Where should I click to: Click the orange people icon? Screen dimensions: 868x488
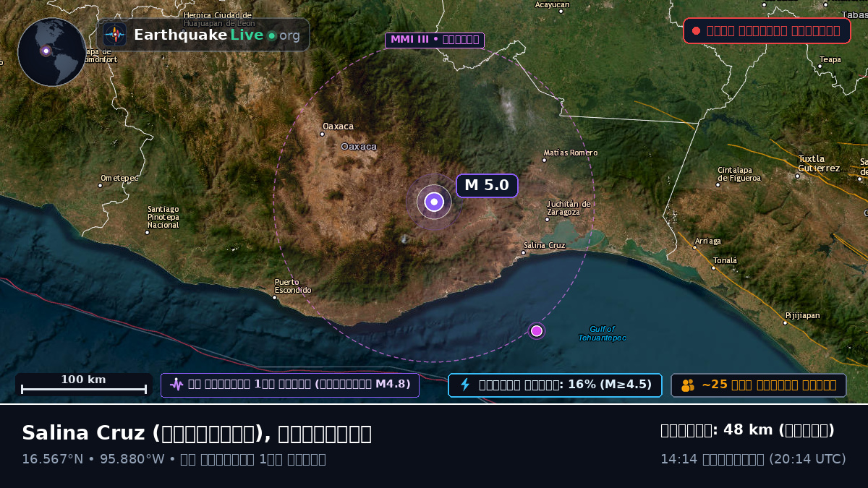(x=688, y=385)
